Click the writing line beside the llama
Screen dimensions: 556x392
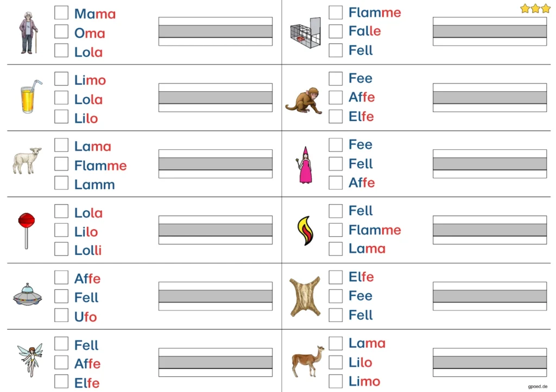(x=489, y=362)
